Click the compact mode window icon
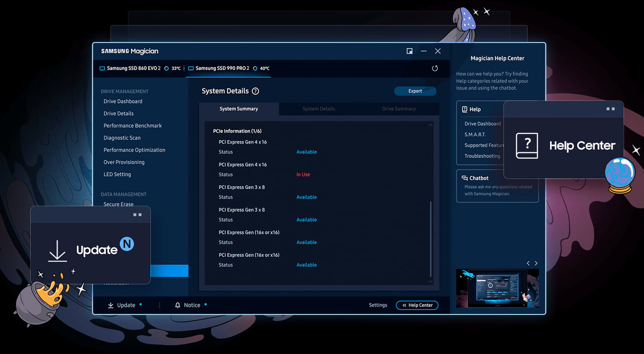The height and width of the screenshot is (354, 644). (x=410, y=51)
